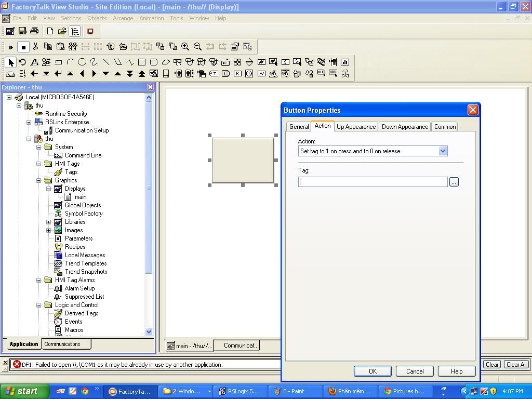The image size is (532, 399).
Task: Pick the Rotate tool
Action: pyautogui.click(x=22, y=62)
